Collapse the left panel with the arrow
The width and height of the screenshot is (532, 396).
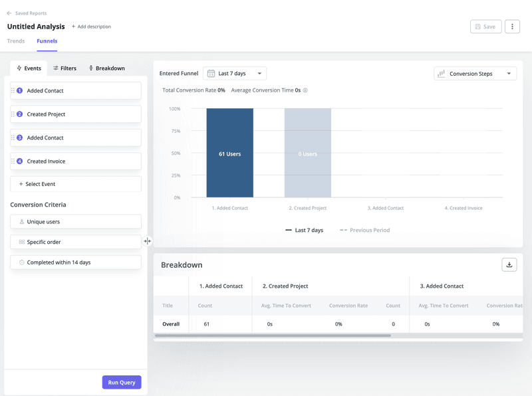[x=147, y=241]
